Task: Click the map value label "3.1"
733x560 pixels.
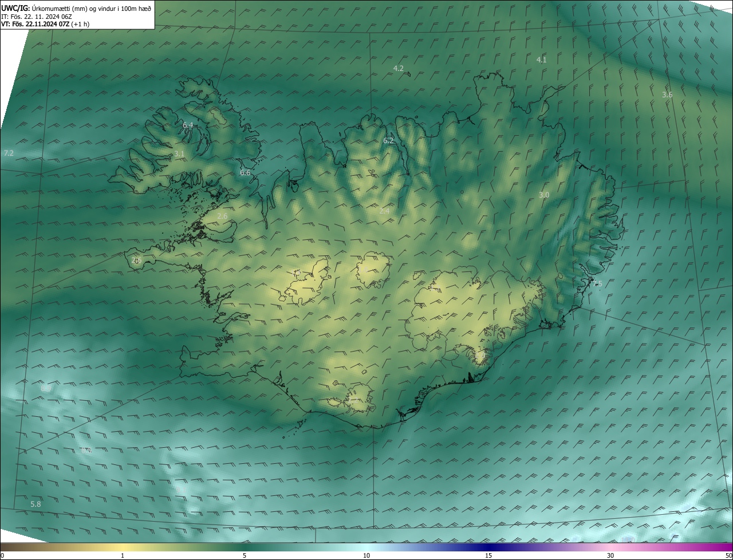Action: click(179, 154)
